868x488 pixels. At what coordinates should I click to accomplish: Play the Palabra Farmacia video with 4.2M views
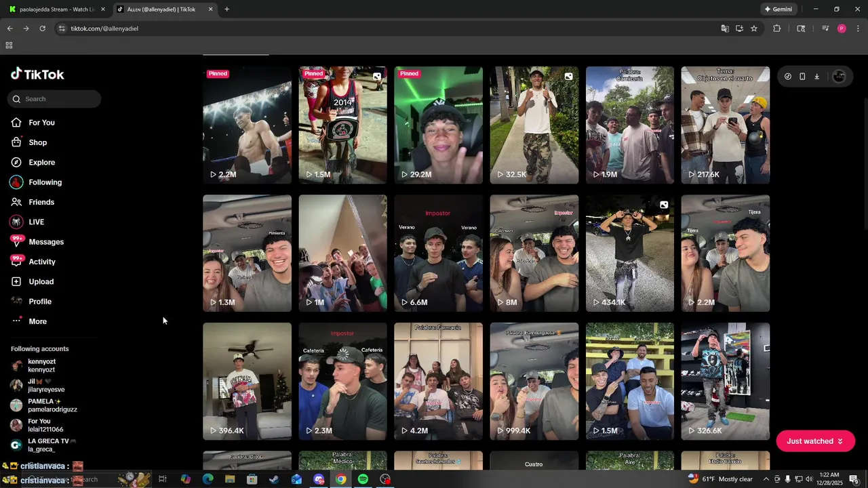coord(438,382)
